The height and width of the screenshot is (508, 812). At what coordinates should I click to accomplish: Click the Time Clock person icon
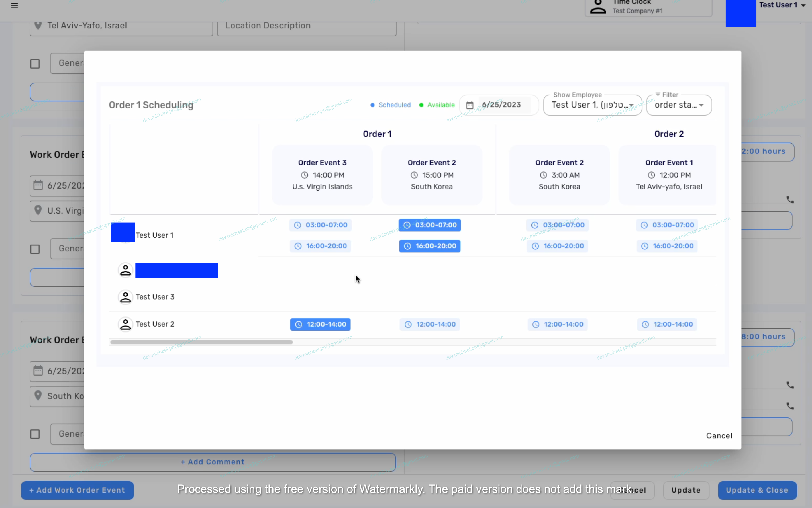(598, 7)
